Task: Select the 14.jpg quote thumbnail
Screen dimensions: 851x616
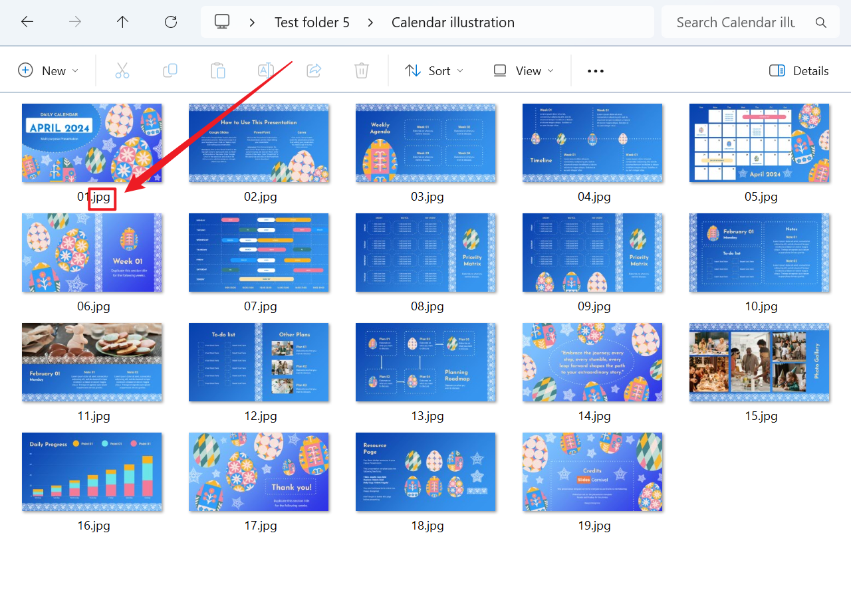Action: pos(592,362)
